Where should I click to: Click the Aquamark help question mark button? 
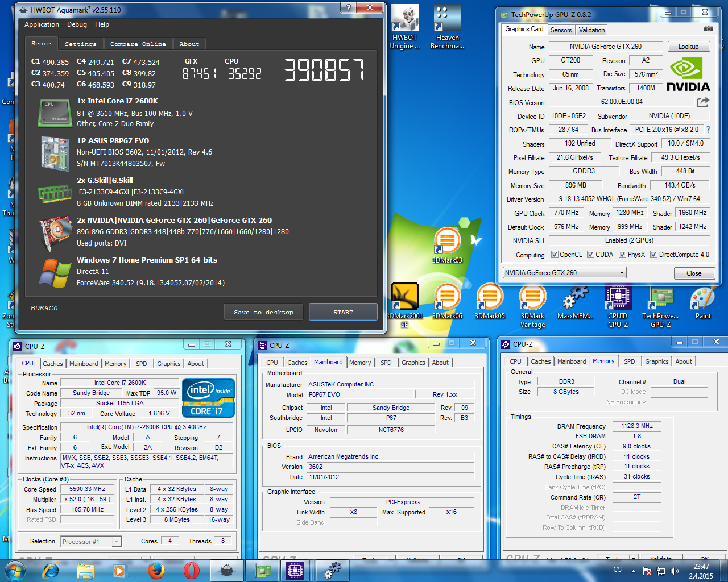click(x=349, y=7)
